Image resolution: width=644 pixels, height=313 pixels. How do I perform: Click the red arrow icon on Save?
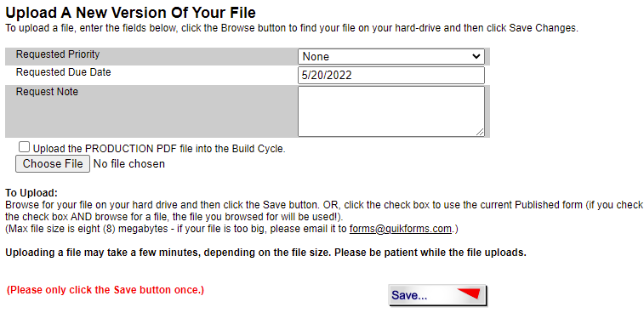[468, 293]
